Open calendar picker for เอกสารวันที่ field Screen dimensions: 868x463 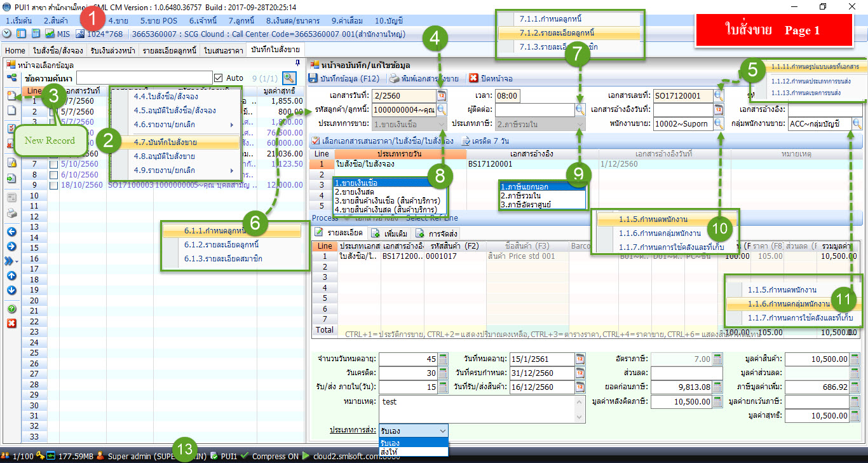click(x=442, y=96)
